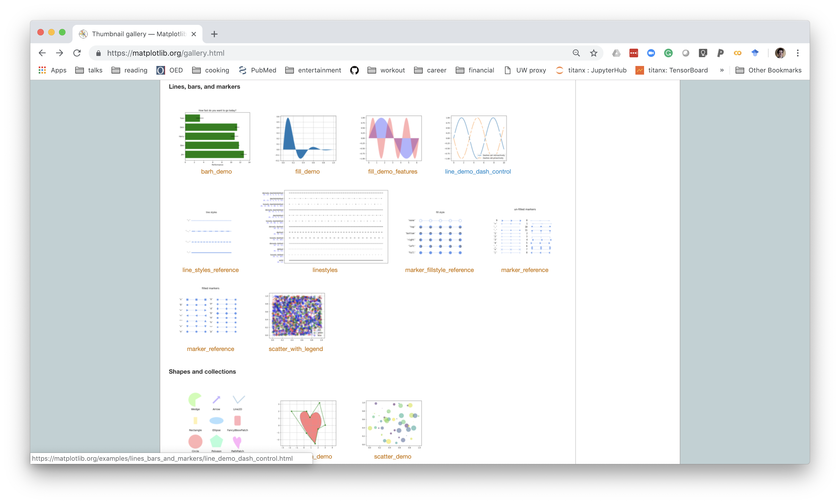This screenshot has height=504, width=840.
Task: Open the GitHub bookmark icon
Action: pos(355,70)
